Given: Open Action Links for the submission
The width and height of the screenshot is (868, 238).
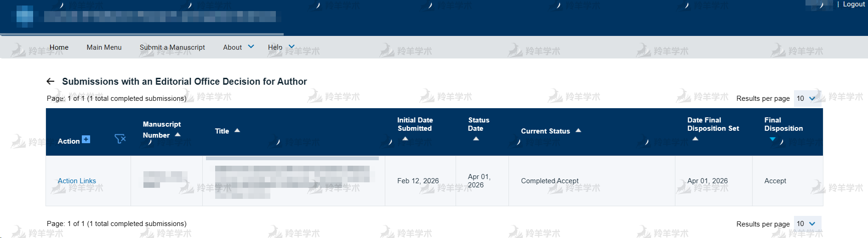Looking at the screenshot, I should click(77, 181).
